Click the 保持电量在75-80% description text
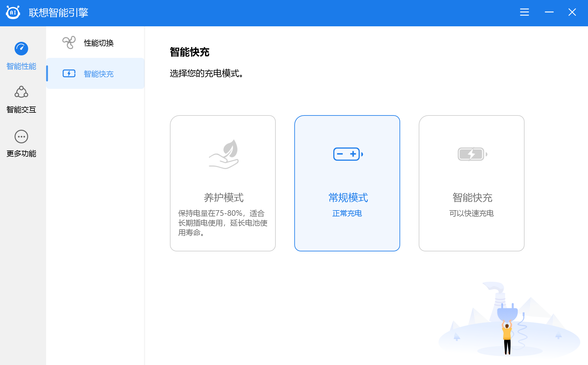 (x=223, y=223)
